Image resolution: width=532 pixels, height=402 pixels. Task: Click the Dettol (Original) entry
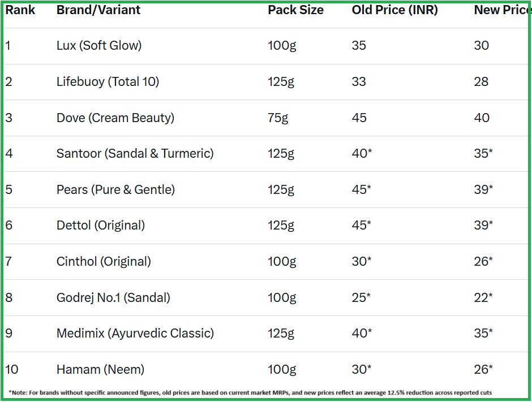[x=101, y=226]
